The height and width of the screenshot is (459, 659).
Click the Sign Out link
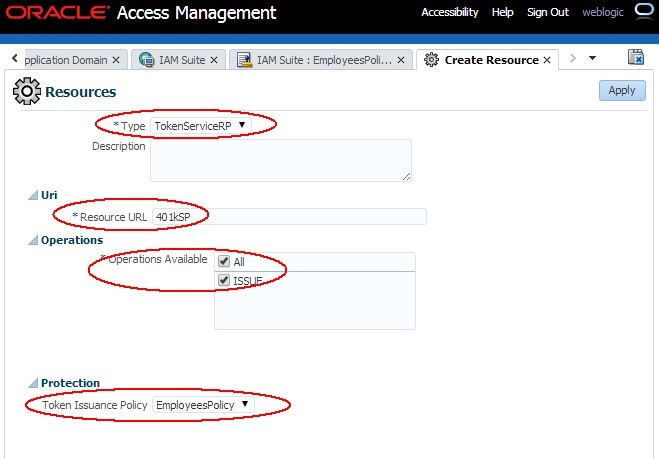[548, 12]
